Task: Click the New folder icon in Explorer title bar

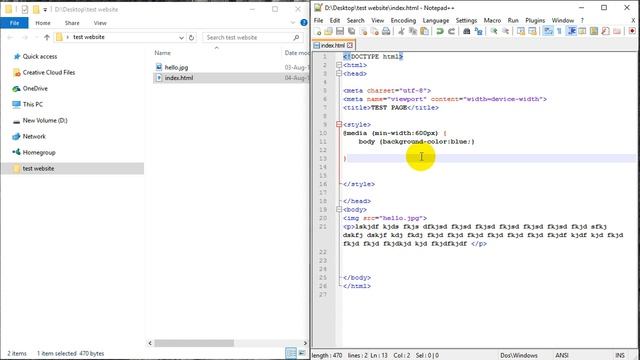Action: click(x=36, y=9)
